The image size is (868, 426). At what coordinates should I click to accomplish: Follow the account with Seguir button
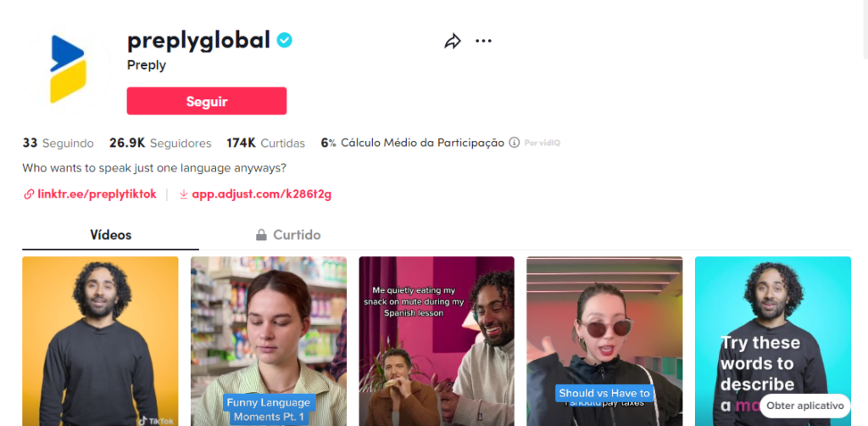[x=207, y=101]
